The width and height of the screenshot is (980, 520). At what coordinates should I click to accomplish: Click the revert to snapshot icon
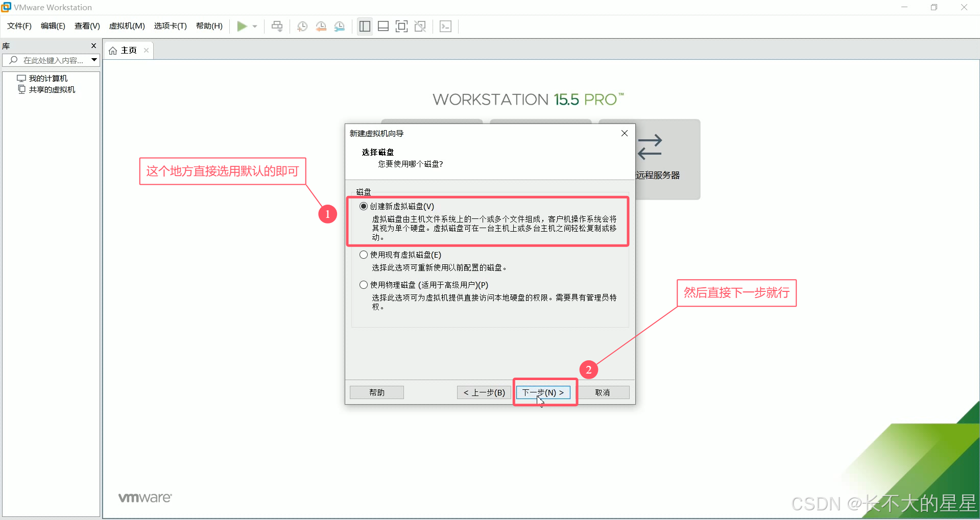[x=321, y=27]
